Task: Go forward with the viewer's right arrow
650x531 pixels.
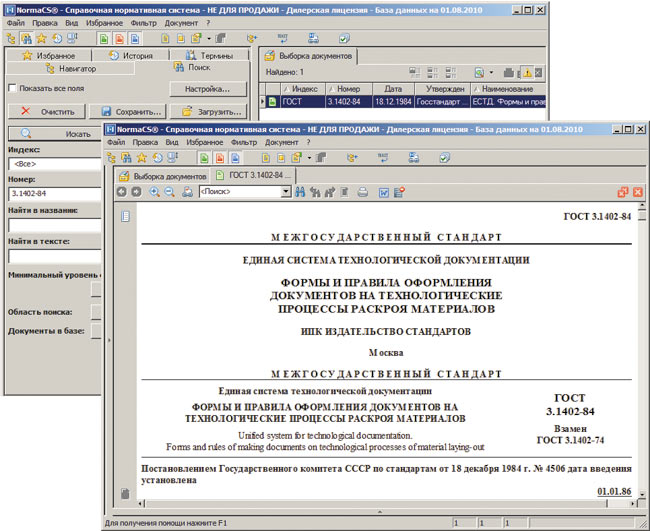Action: tap(136, 191)
